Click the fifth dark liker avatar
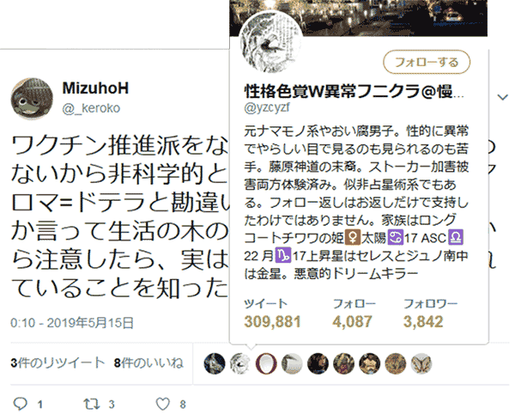 [x=318, y=363]
